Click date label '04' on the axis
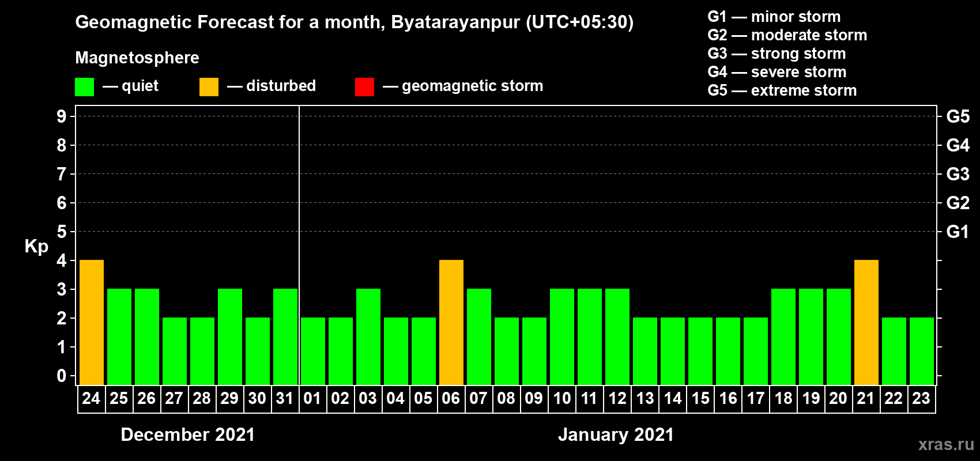Screen dimensions: 980x461 [x=395, y=399]
